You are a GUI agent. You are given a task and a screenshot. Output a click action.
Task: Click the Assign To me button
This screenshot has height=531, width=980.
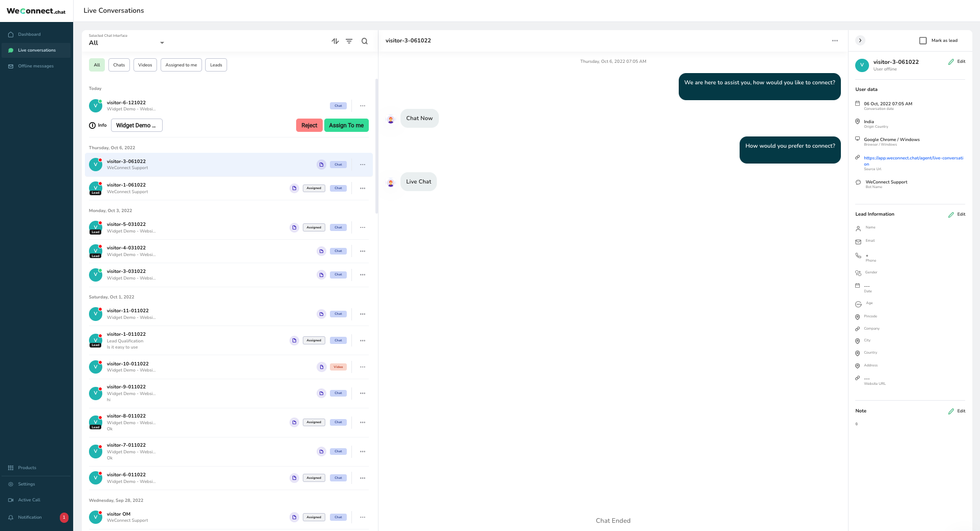pyautogui.click(x=346, y=125)
